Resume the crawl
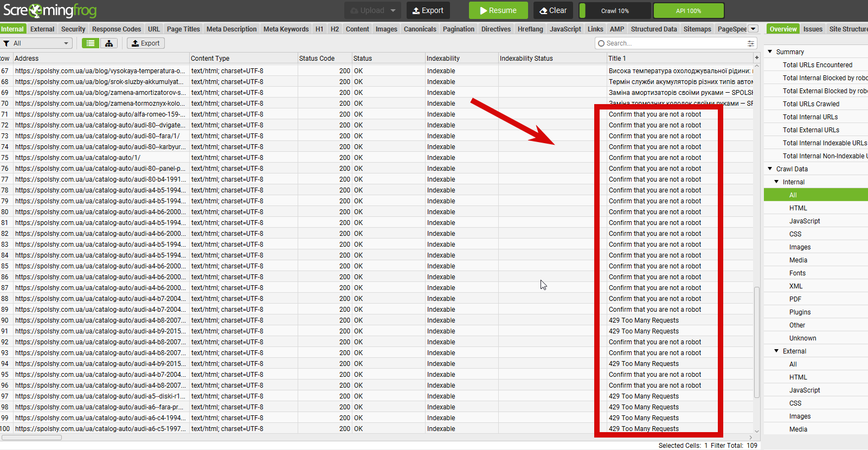 (498, 10)
